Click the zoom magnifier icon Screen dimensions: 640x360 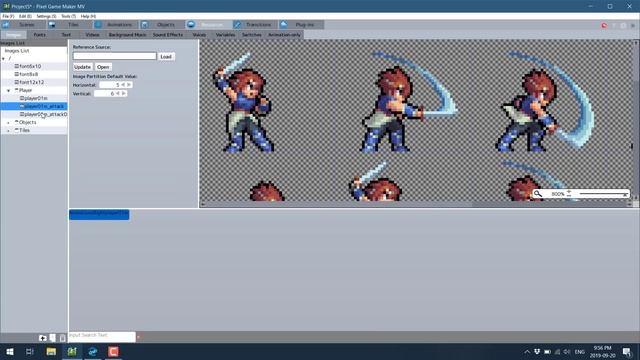[538, 194]
